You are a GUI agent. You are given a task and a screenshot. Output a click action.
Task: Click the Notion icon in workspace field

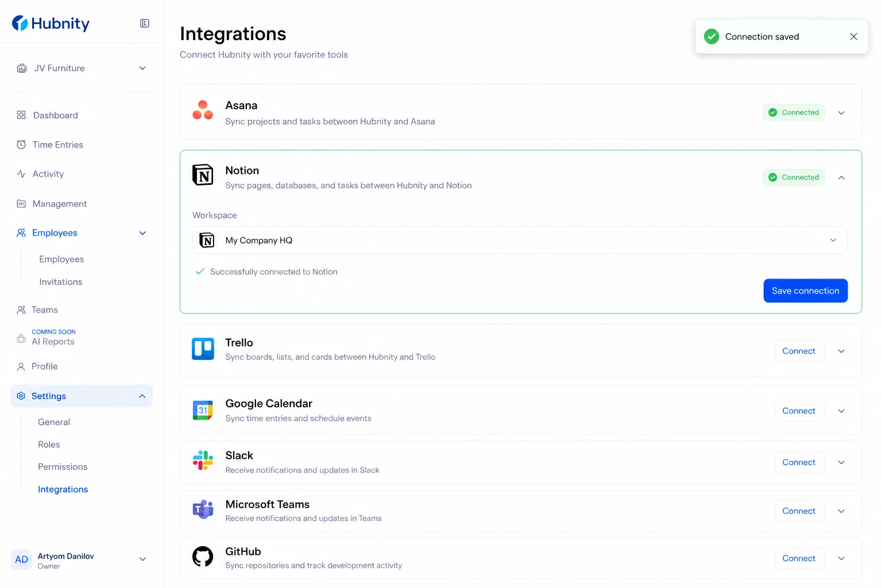point(207,240)
